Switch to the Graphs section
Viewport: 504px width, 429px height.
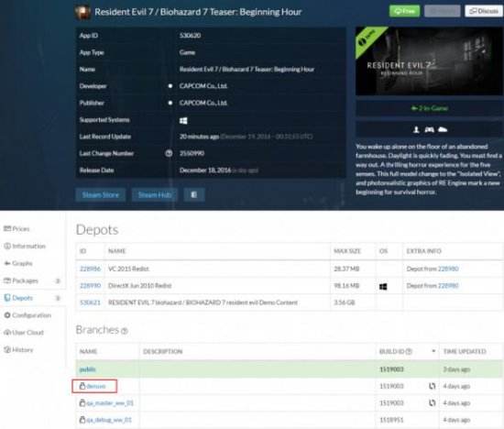pos(18,263)
